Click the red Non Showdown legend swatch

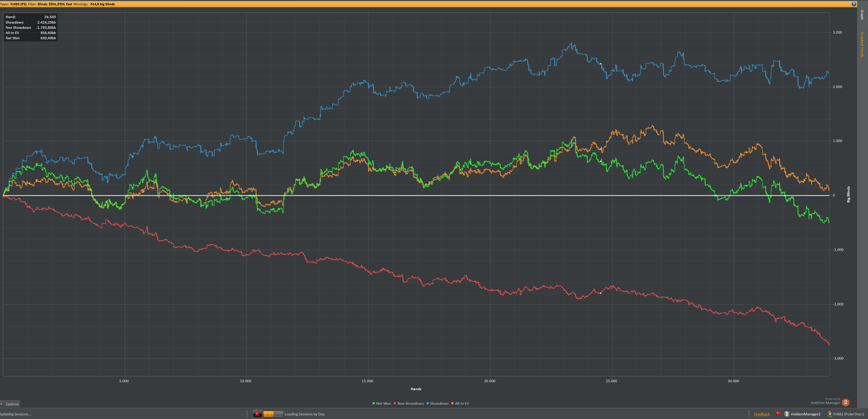coord(395,404)
